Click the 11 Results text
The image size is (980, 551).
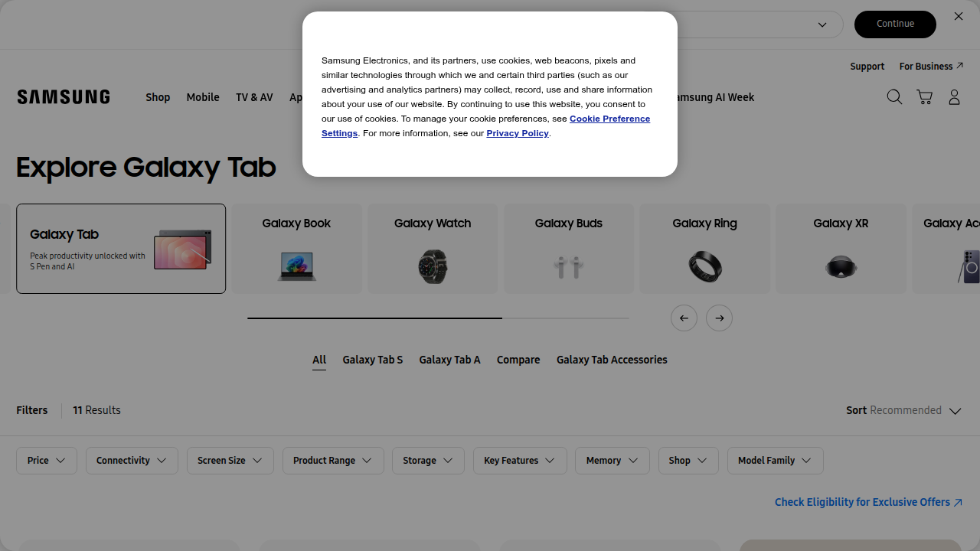(96, 411)
